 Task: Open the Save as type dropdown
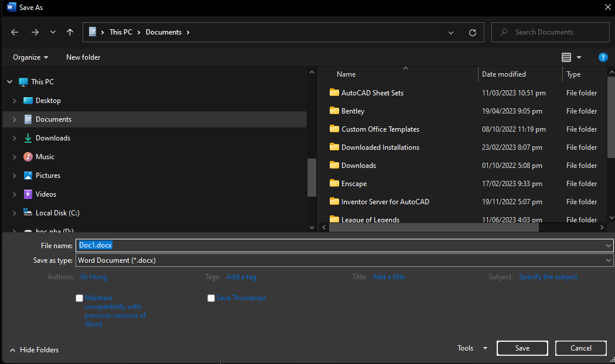pos(609,260)
